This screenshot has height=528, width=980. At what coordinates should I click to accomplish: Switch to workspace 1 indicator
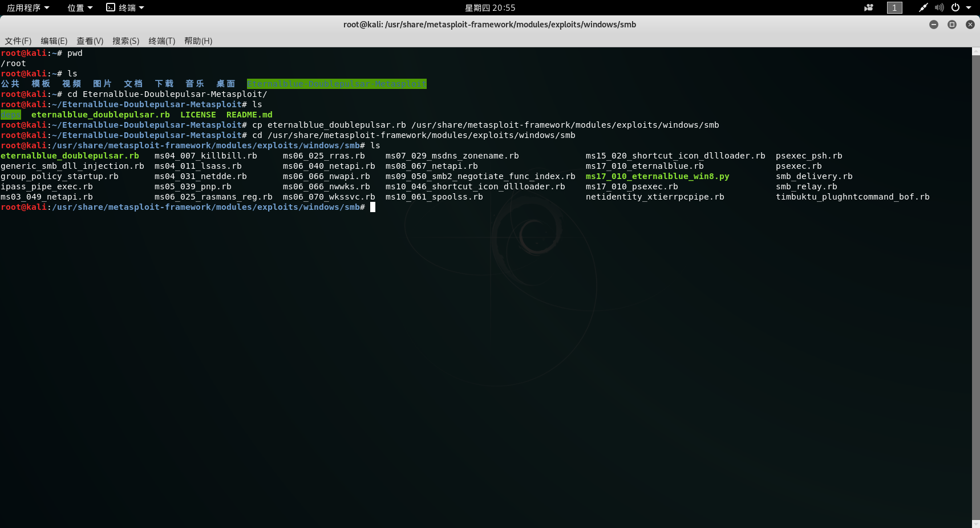[x=894, y=7]
